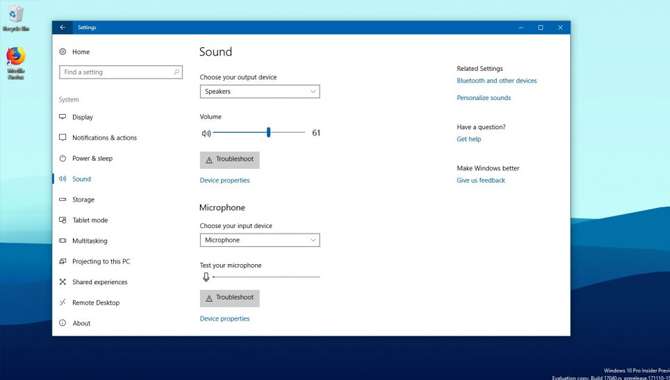Image resolution: width=670 pixels, height=380 pixels.
Task: Open Personalize sounds link
Action: coord(484,98)
